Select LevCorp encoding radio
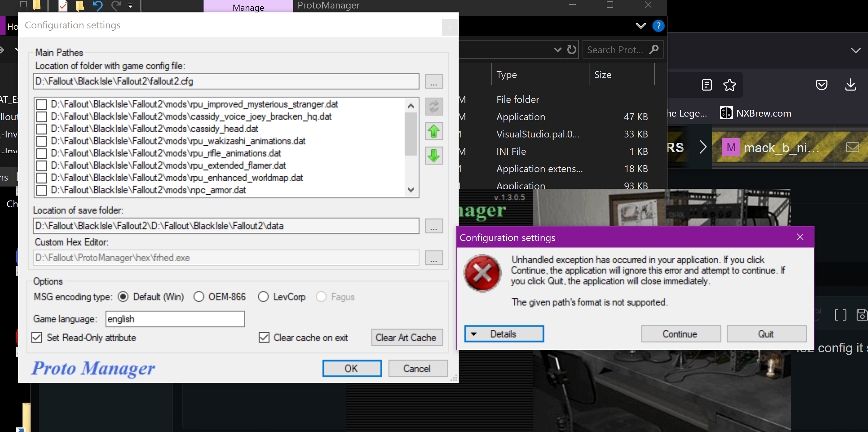Screen dimensions: 868x432 point(263,297)
